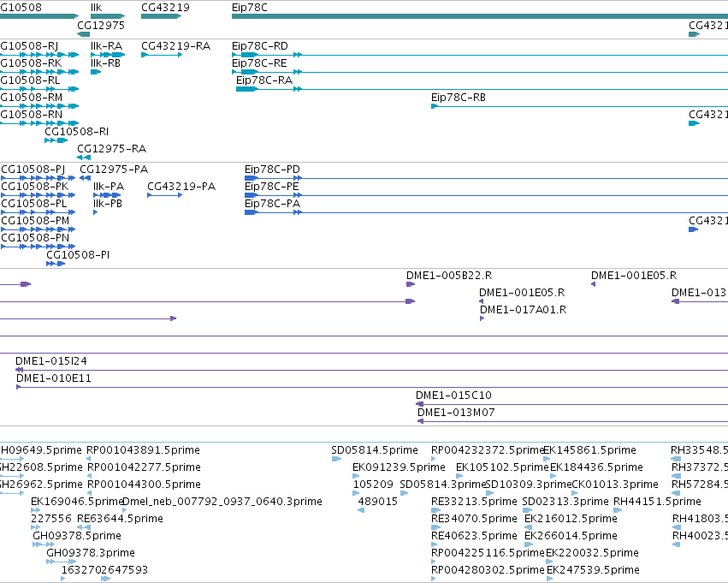Click the Dmel_neb_007792_0937_0640.3prime EST label

(222, 502)
